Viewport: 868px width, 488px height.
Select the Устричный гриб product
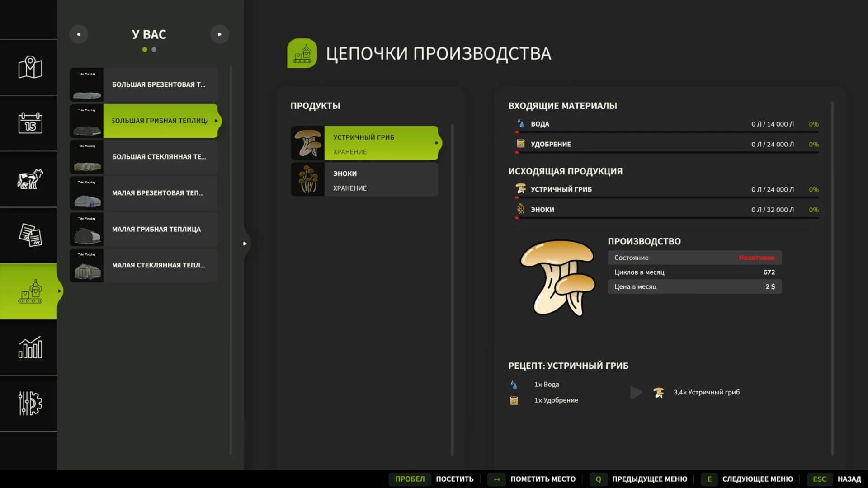point(364,143)
